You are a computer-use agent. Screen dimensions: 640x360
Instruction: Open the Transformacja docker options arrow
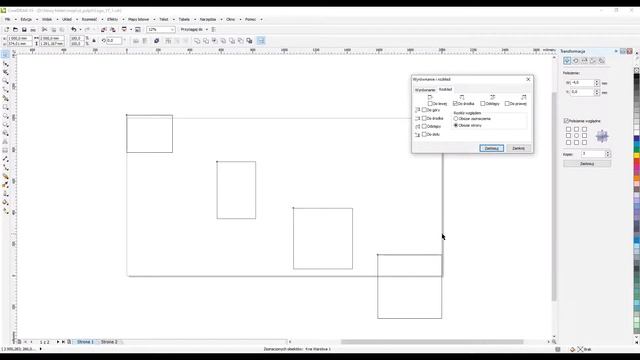(616, 51)
